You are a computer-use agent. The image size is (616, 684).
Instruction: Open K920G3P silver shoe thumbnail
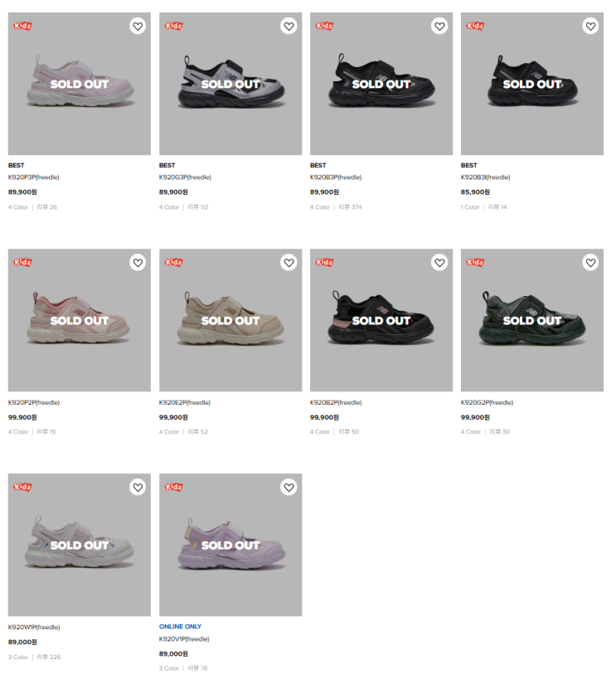tap(230, 84)
